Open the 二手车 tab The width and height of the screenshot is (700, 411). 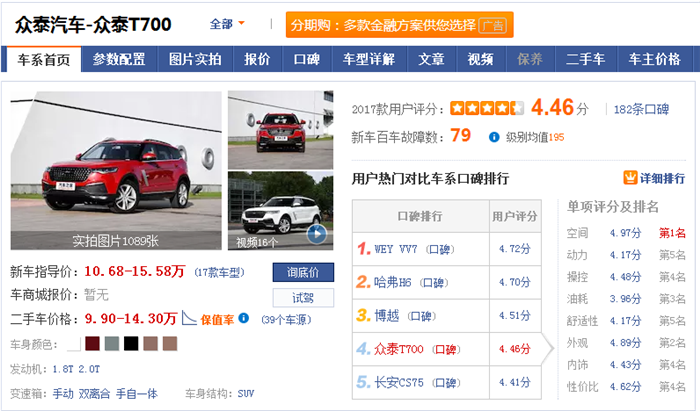586,59
